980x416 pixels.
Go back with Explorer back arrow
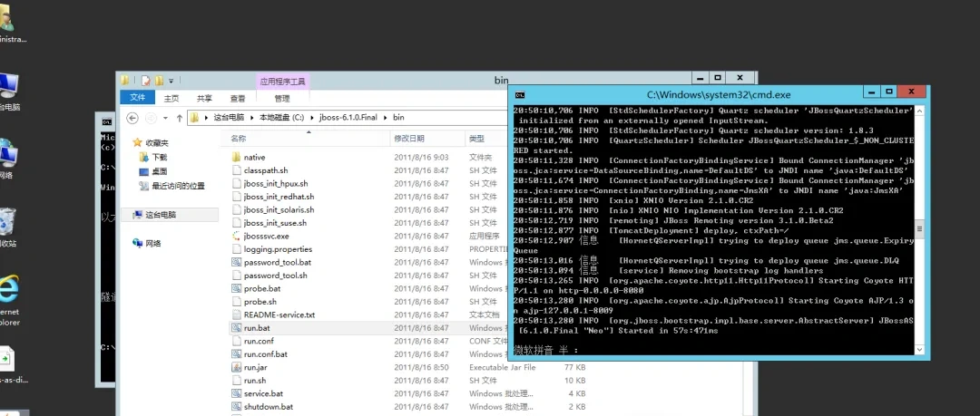coord(132,118)
